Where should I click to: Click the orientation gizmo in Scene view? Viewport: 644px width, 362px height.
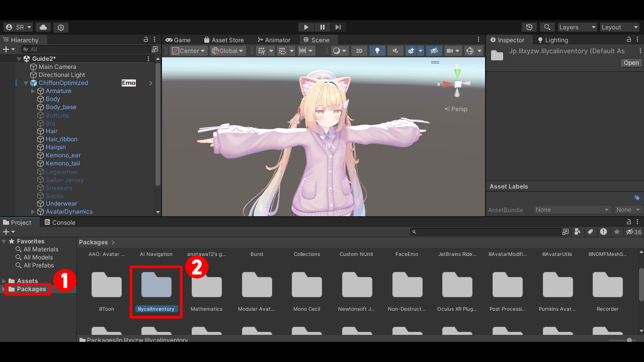(457, 84)
